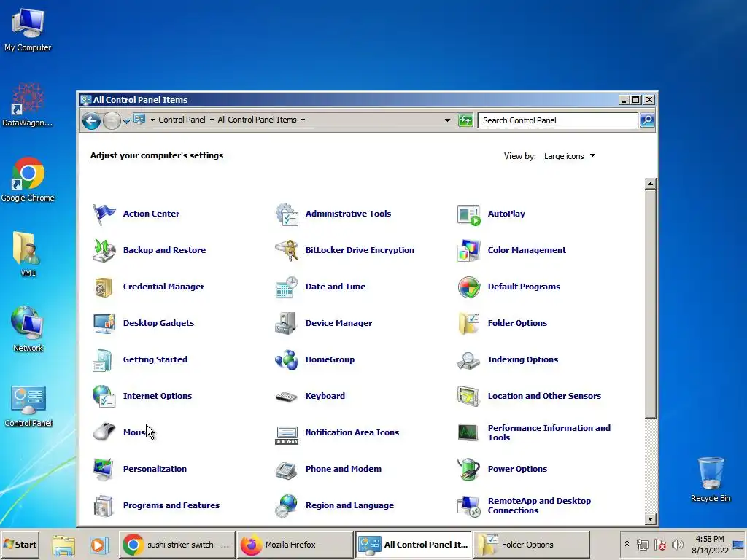Open the Personalization monitor icon

pos(104,469)
